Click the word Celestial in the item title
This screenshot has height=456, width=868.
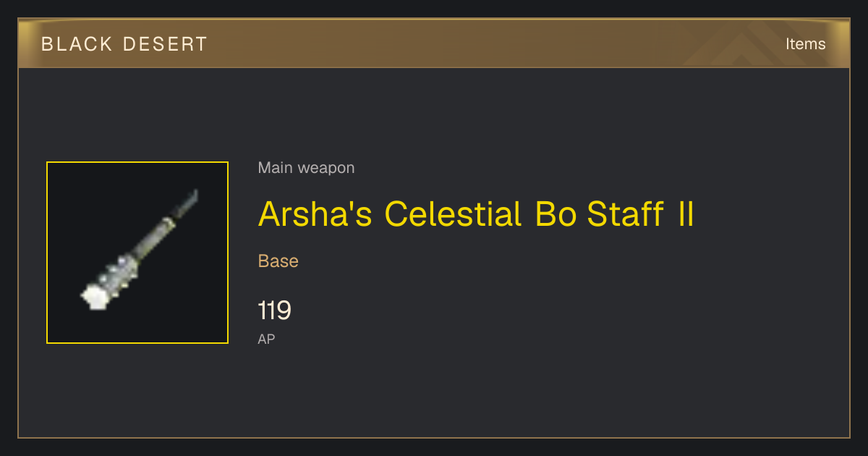[453, 214]
